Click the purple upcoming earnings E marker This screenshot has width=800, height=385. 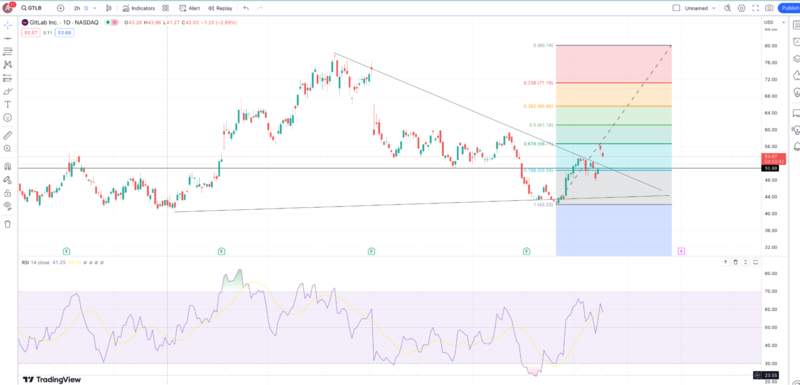point(681,251)
